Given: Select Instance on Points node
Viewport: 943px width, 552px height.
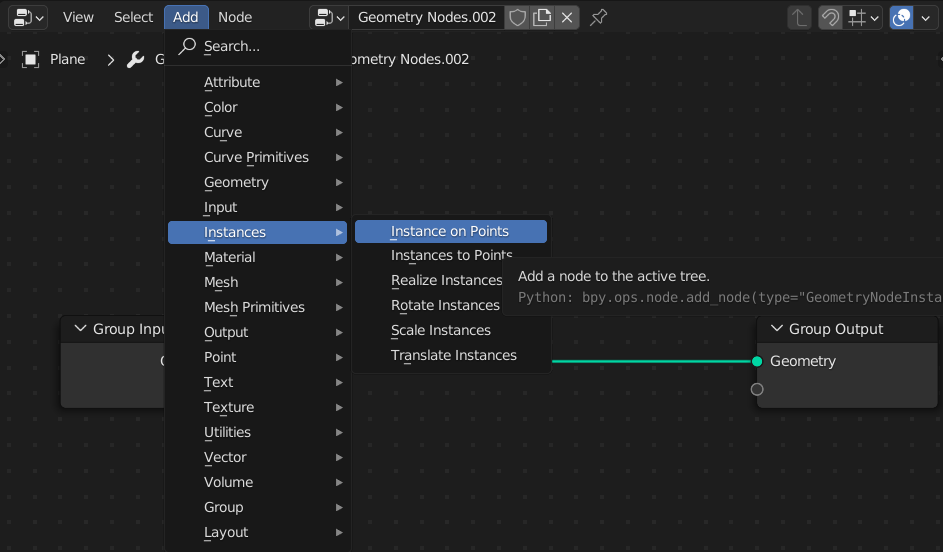Looking at the screenshot, I should 450,231.
